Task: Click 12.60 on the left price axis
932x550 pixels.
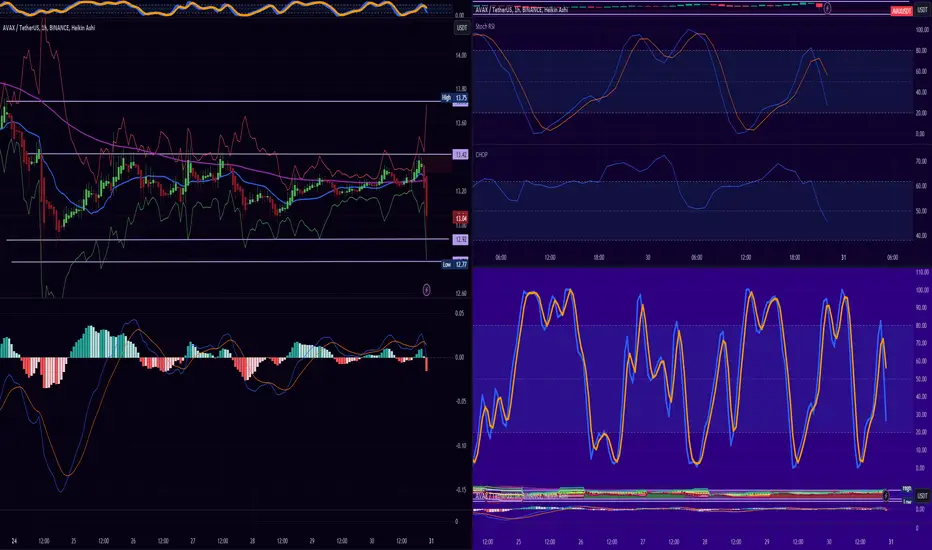Action: [461, 293]
